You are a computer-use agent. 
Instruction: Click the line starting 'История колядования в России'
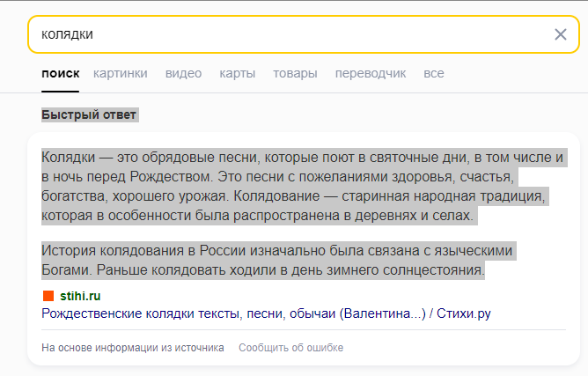click(276, 250)
